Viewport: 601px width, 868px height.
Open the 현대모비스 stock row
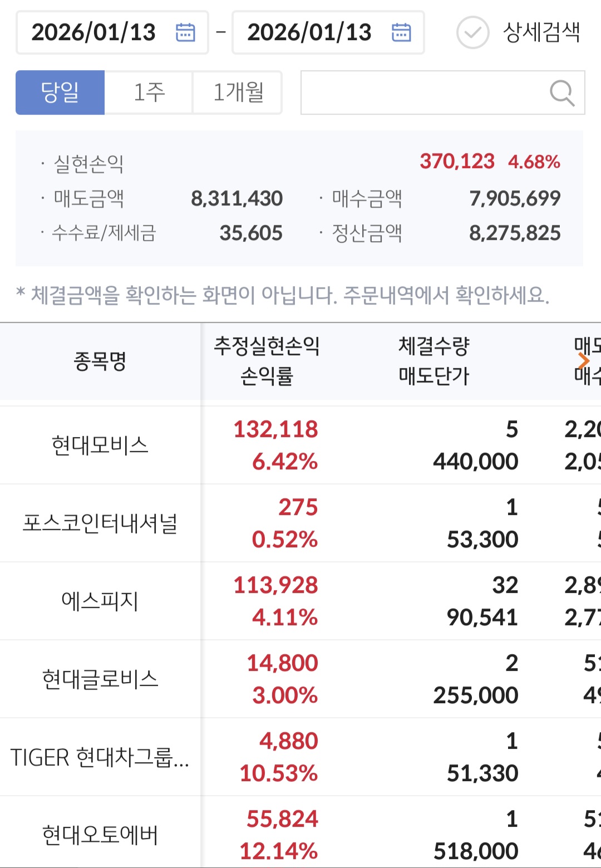pyautogui.click(x=100, y=445)
